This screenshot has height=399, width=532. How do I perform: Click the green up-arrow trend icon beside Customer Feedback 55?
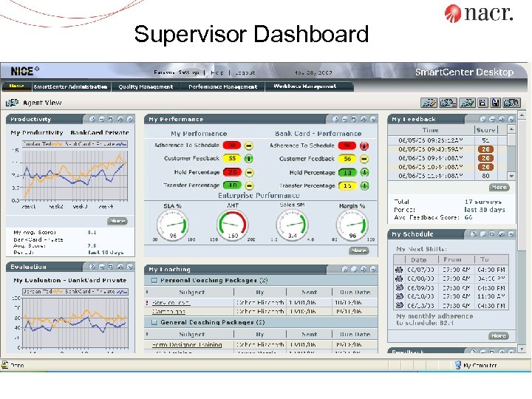coord(249,158)
